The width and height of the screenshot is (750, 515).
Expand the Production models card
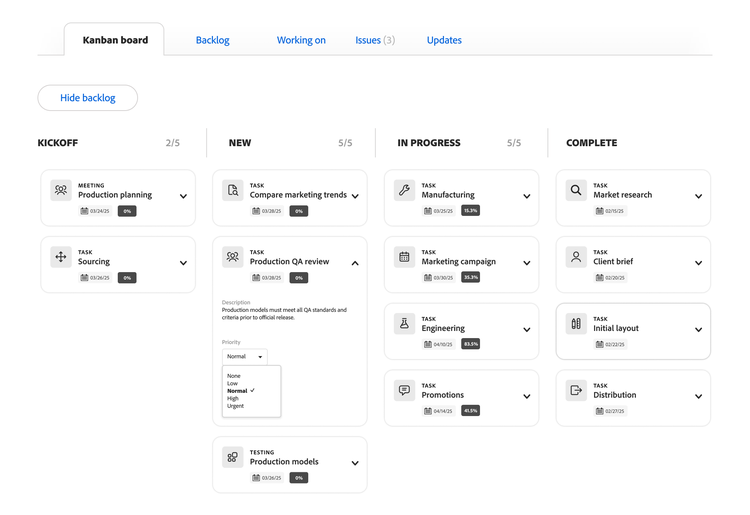tap(355, 463)
